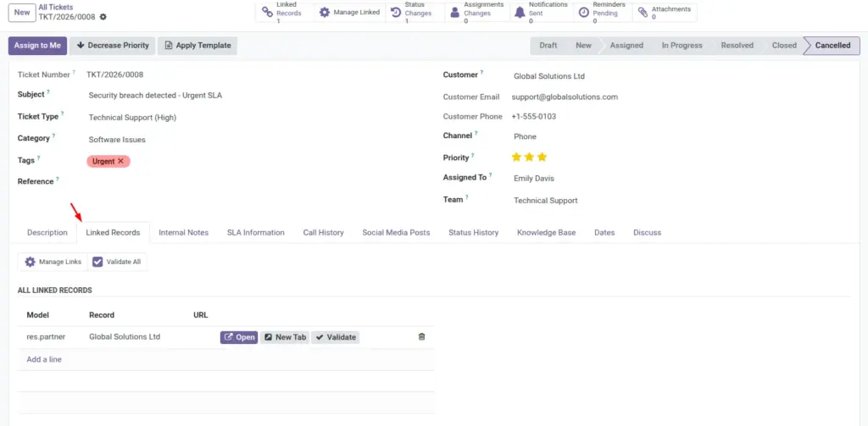Click Apply Template button
Screen dimensions: 868x426
click(198, 46)
